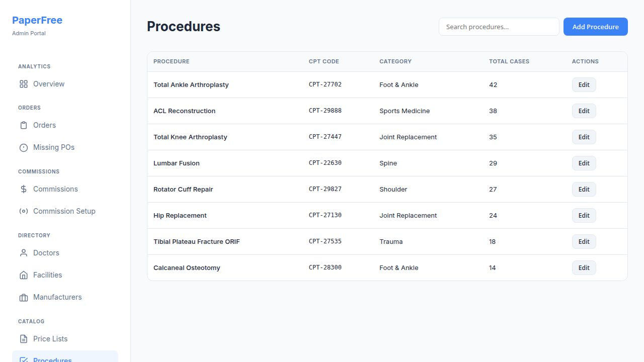This screenshot has width=644, height=362.
Task: Click the Manufacturers briefcase icon
Action: coord(23,297)
